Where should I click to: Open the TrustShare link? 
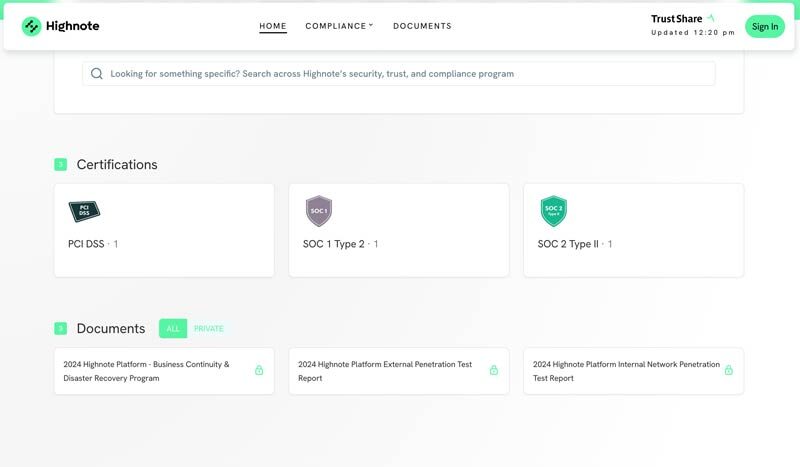pos(677,18)
